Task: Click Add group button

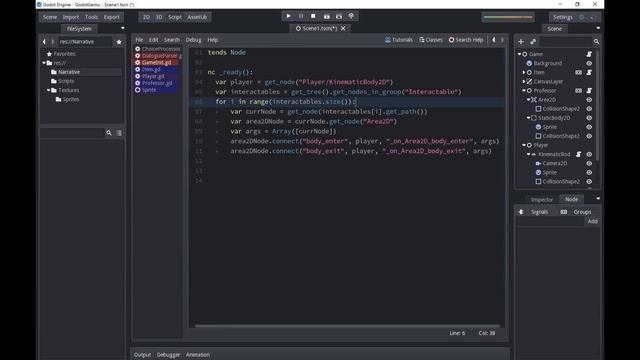Action: pos(592,221)
